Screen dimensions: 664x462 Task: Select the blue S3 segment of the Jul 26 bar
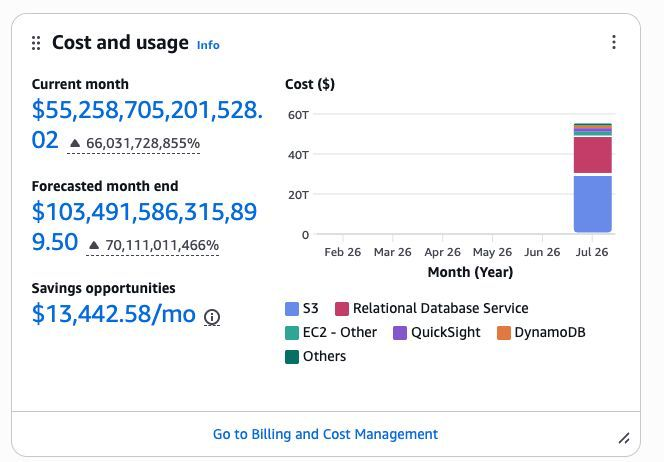[592, 204]
